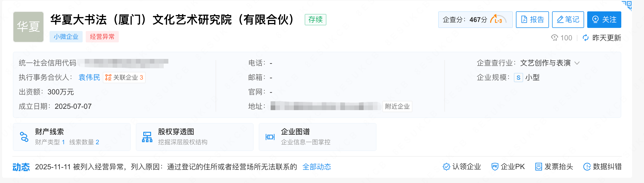
Task: Click the 关联企业 related companies tag
Action: (124, 78)
